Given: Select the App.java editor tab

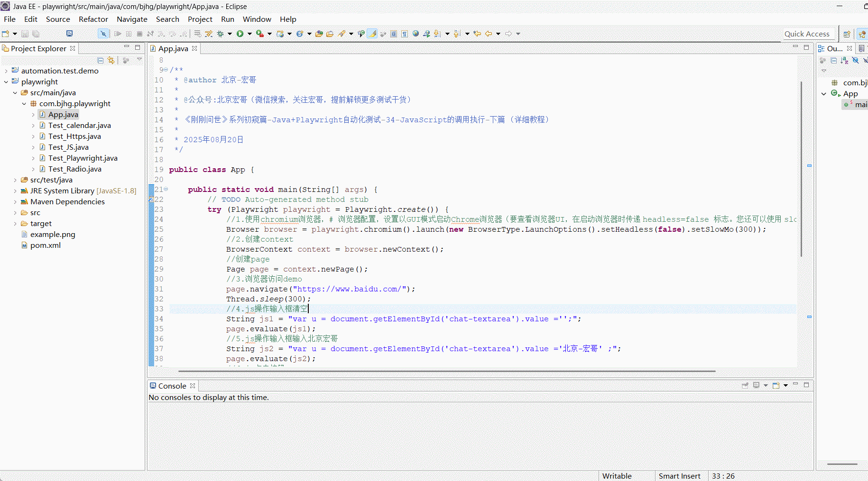Looking at the screenshot, I should click(x=173, y=48).
